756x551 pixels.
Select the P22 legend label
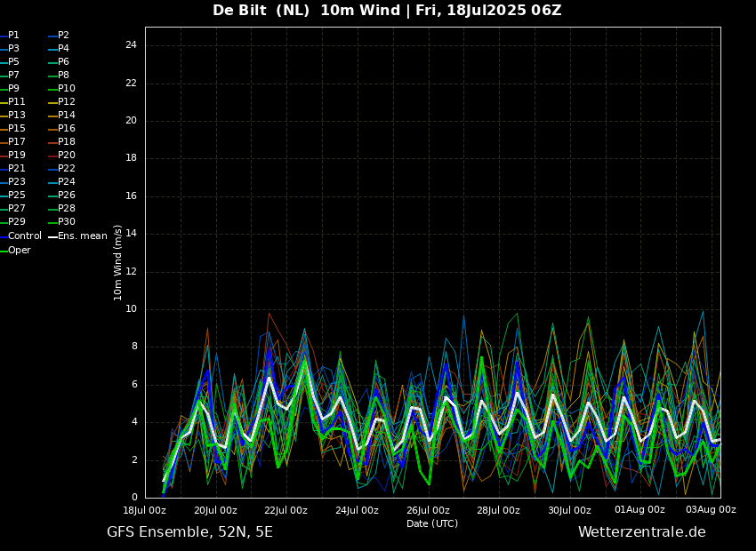pos(67,169)
